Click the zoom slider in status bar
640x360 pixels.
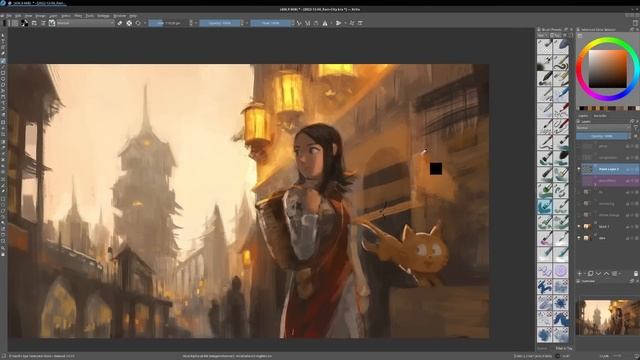tap(618, 356)
